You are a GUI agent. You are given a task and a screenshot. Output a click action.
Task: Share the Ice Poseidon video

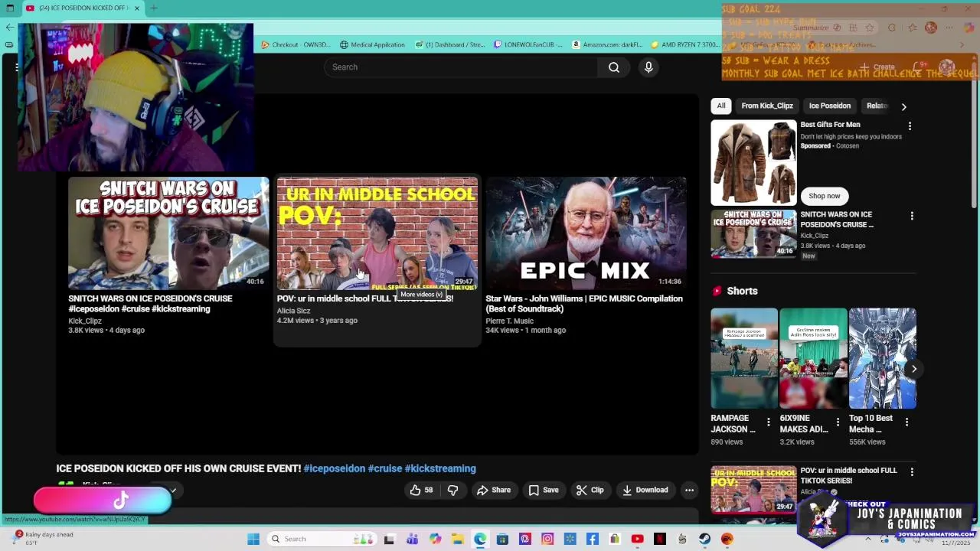click(494, 490)
